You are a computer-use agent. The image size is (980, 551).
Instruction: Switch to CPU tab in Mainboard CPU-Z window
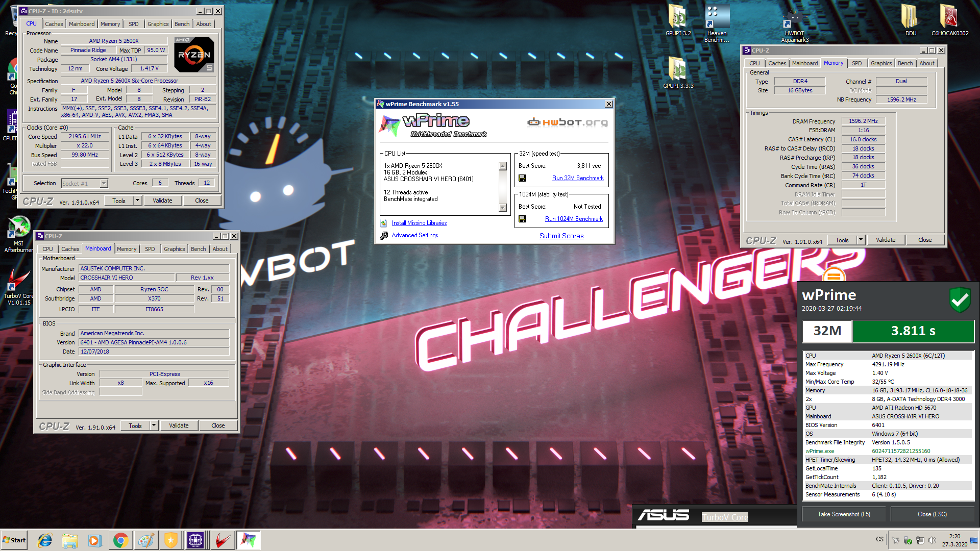(47, 249)
